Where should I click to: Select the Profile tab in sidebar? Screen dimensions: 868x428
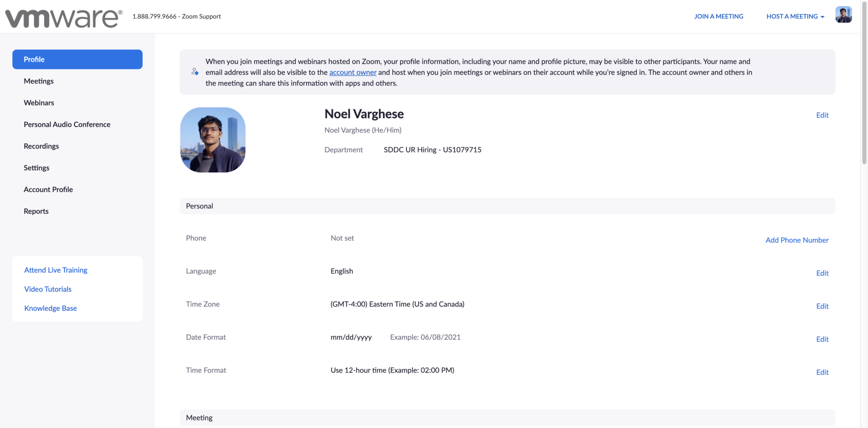tap(77, 59)
